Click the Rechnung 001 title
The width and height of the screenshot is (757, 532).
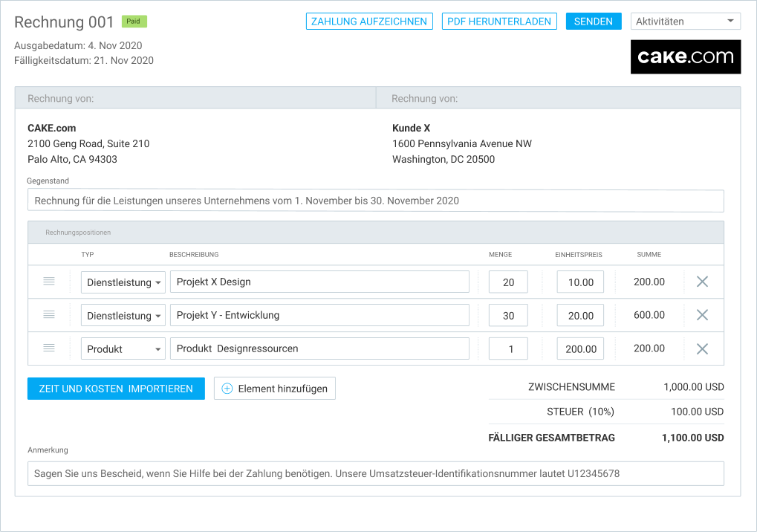(64, 22)
